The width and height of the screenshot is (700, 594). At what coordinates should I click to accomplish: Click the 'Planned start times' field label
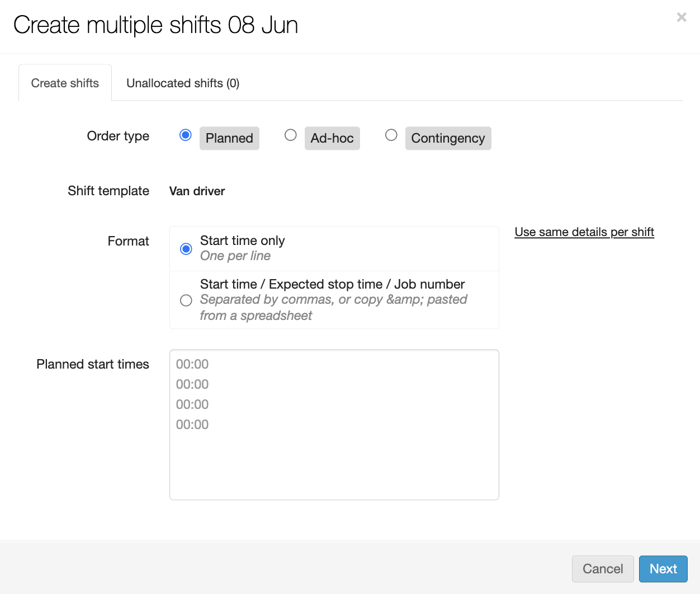93,364
